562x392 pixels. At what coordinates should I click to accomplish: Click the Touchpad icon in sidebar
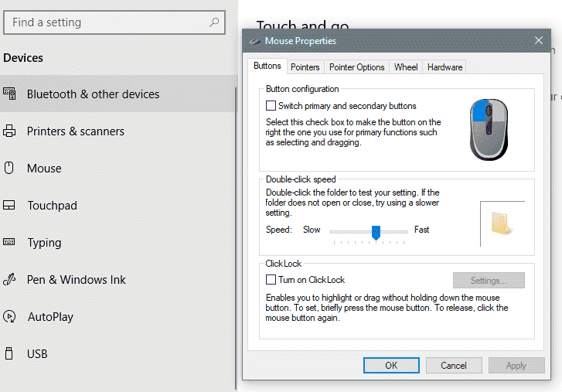[x=9, y=206]
